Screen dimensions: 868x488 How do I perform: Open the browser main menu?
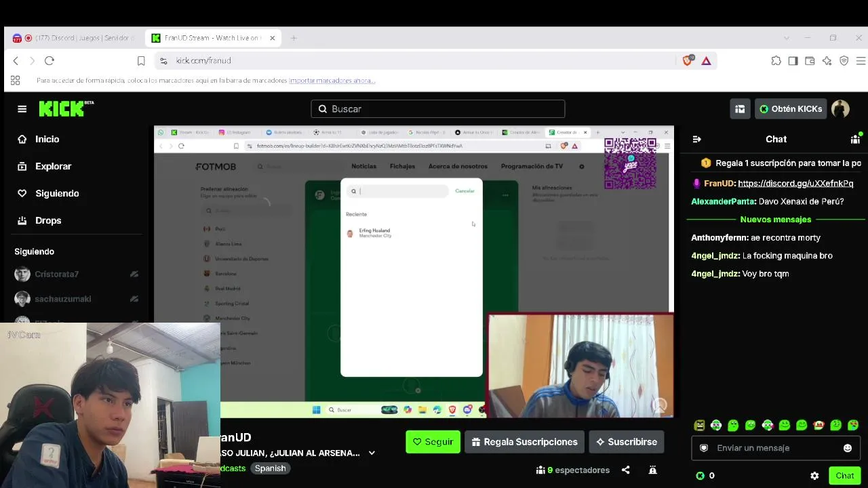click(861, 61)
